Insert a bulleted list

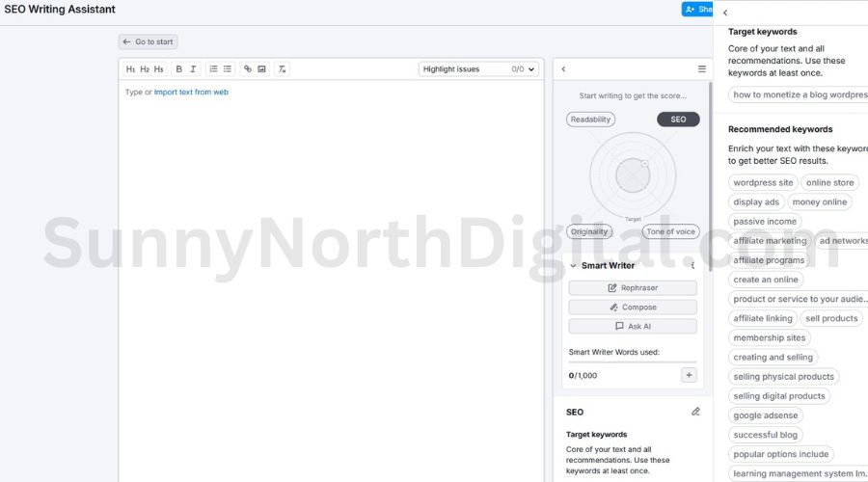228,69
